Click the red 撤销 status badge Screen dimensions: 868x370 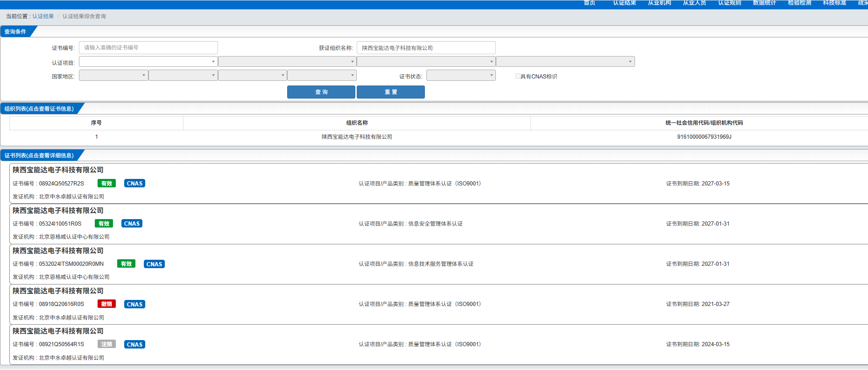[x=106, y=304]
